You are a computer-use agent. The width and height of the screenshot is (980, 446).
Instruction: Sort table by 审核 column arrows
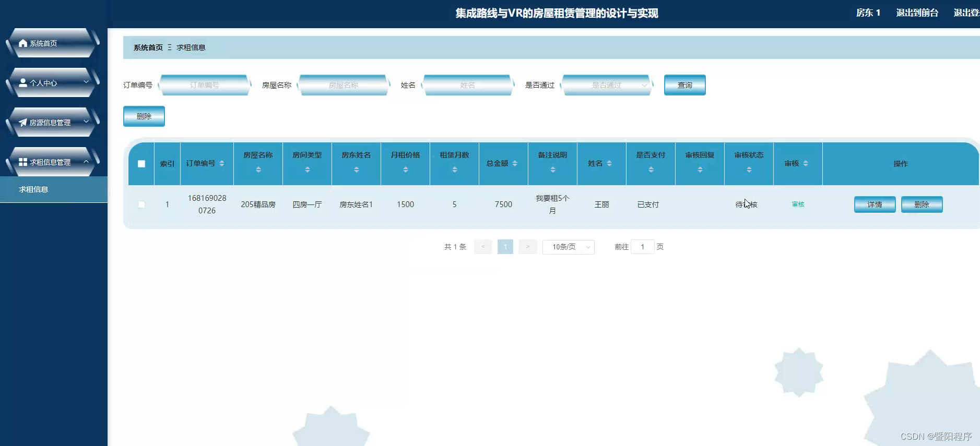pyautogui.click(x=806, y=163)
